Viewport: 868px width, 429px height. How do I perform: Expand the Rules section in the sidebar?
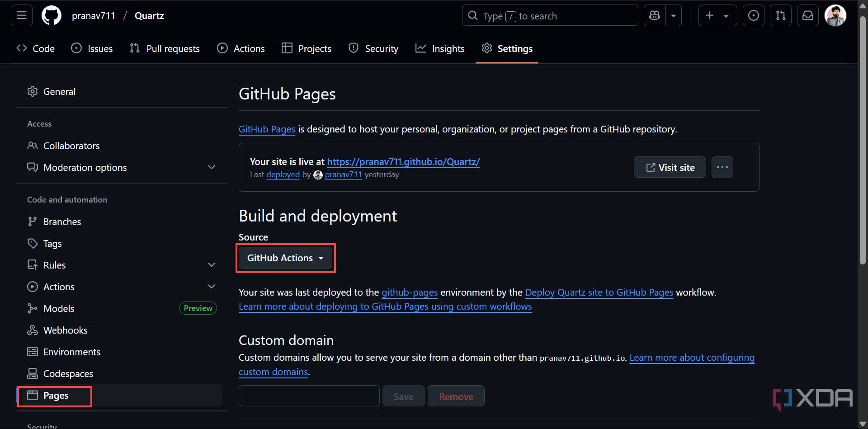pyautogui.click(x=212, y=264)
